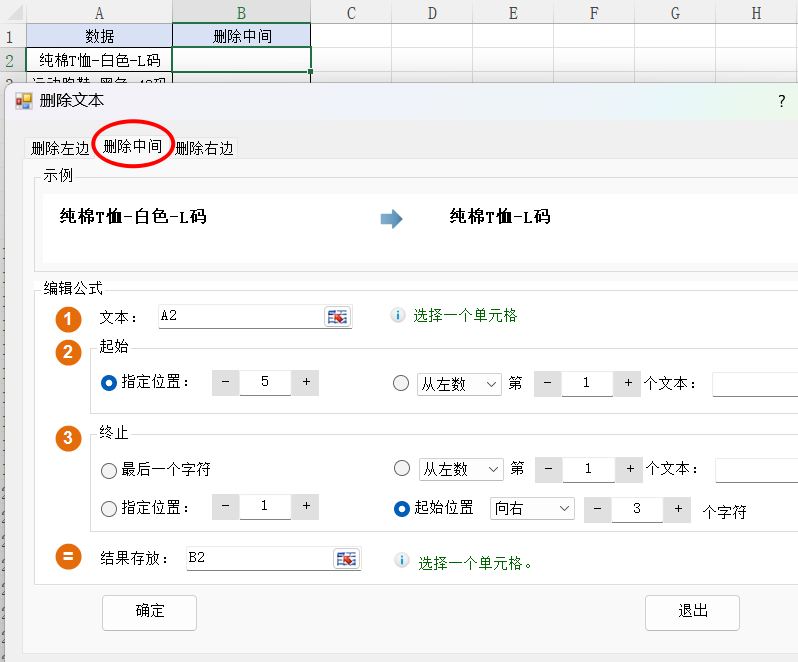Viewport: 798px width, 662px height.
Task: Increase the 终止 指定位置 value with plus
Action: click(x=305, y=507)
